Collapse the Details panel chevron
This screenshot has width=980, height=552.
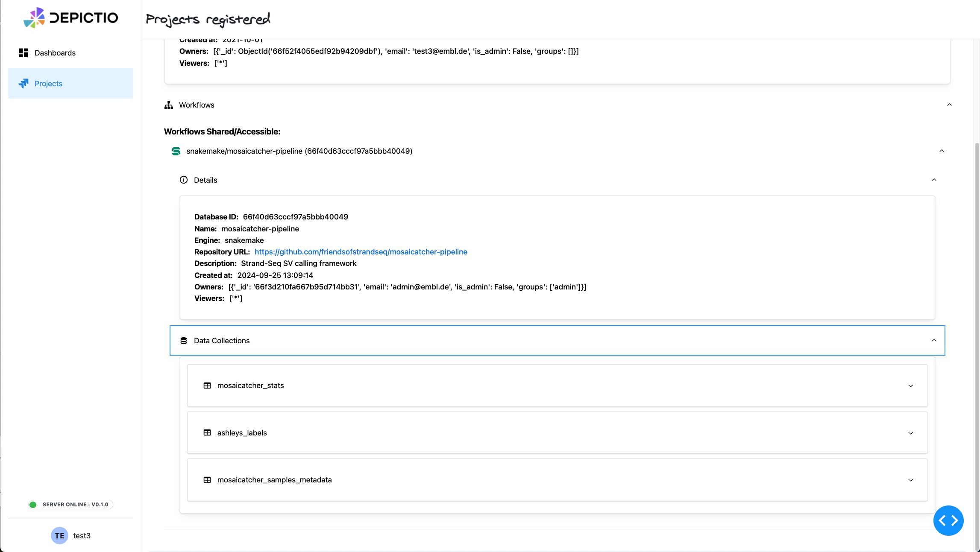click(x=935, y=180)
